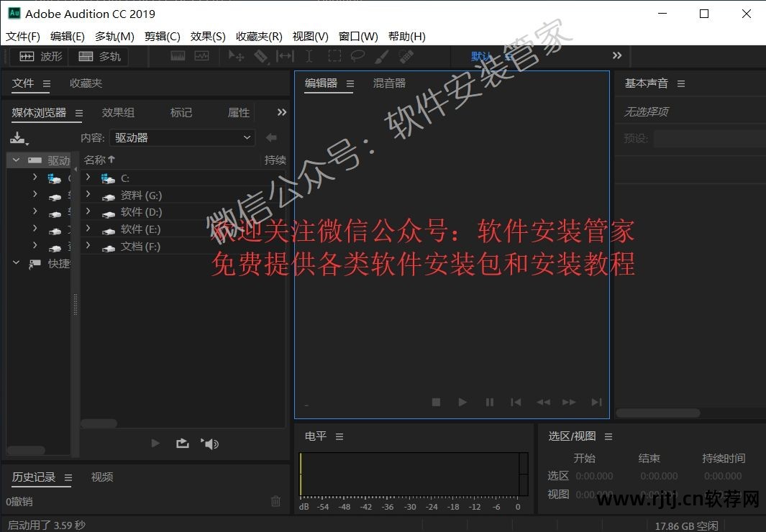Open the 历史记录 panel options menu
This screenshot has width=766, height=532.
pos(68,478)
